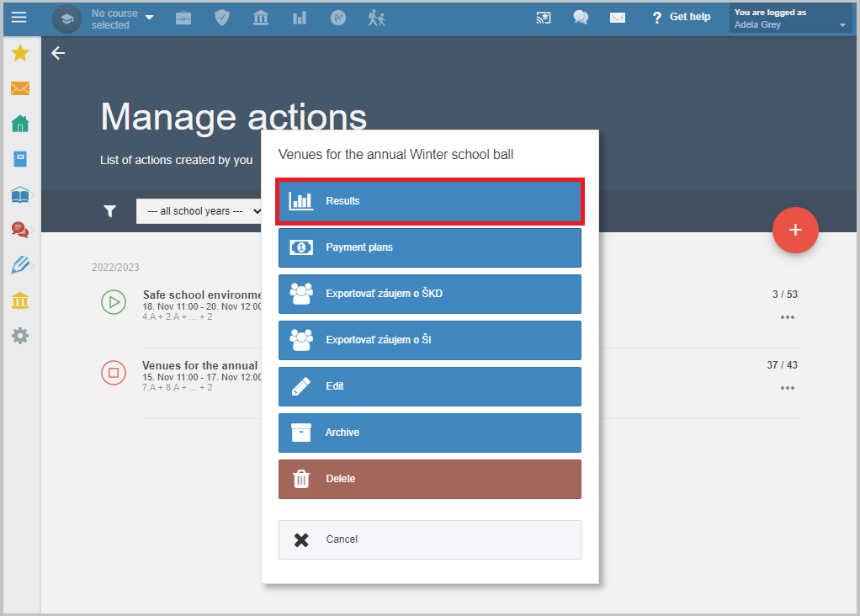Open chat bubbles icon in top bar
860x616 pixels.
581,18
